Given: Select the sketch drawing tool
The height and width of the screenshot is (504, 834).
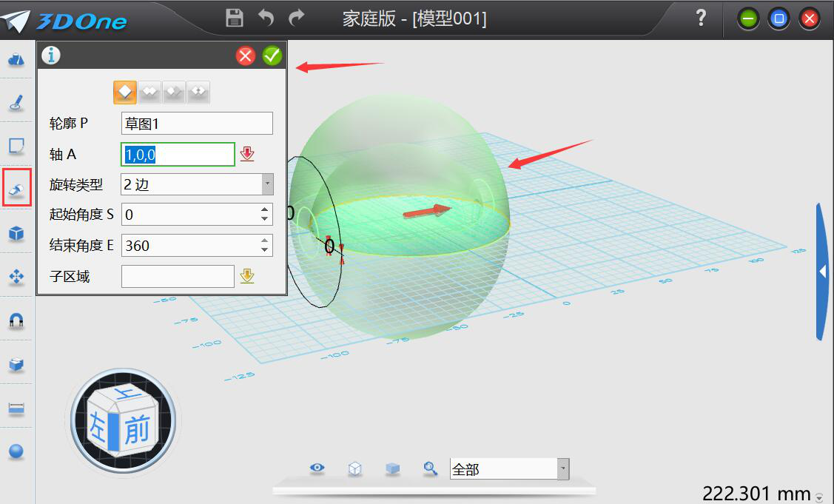Looking at the screenshot, I should pos(17,102).
